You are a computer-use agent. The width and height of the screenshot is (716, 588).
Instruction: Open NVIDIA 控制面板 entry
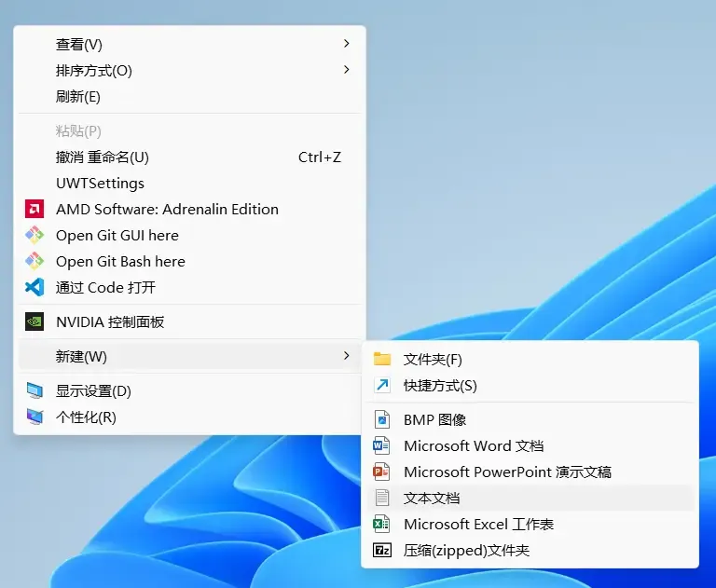(189, 321)
